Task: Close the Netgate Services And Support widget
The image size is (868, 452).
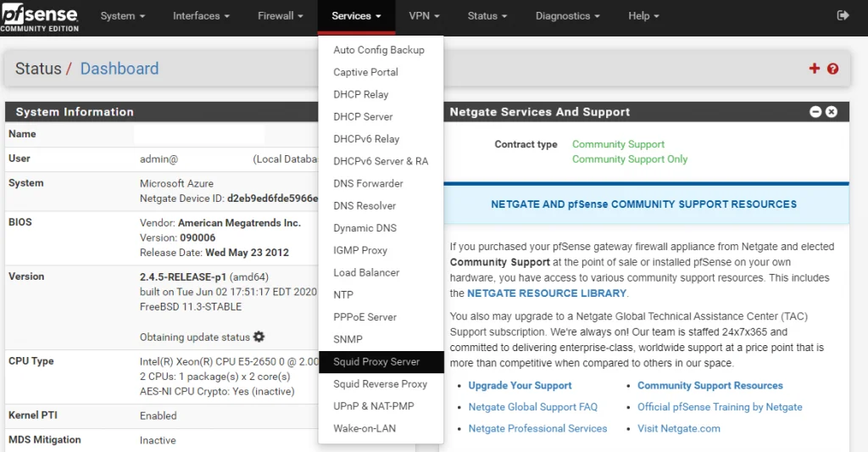Action: [x=832, y=112]
